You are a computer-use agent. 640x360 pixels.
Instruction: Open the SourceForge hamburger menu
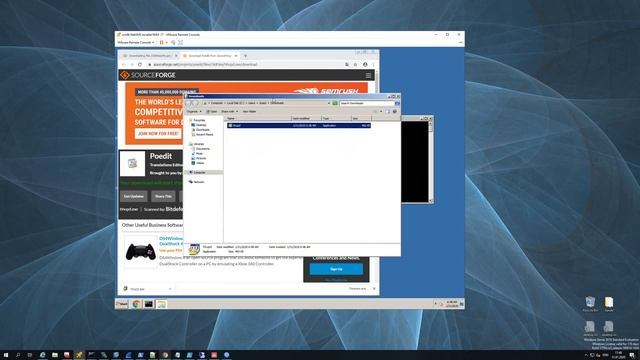click(369, 76)
